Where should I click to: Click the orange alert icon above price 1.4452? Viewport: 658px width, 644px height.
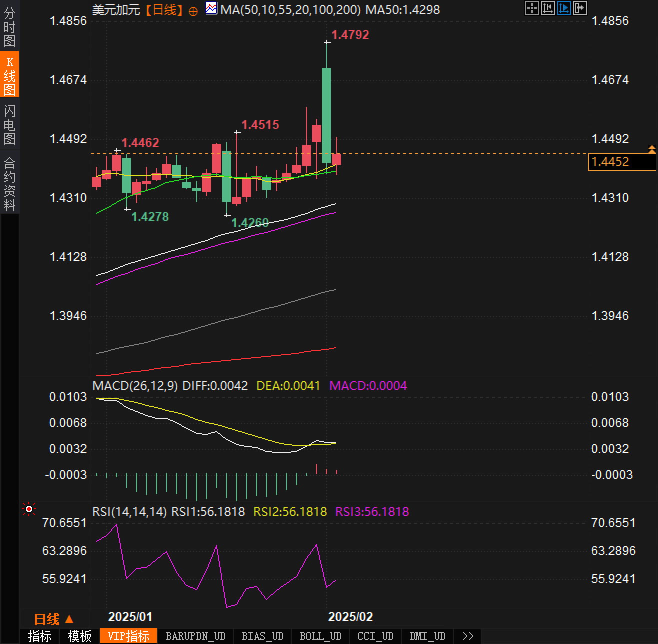pos(651,149)
